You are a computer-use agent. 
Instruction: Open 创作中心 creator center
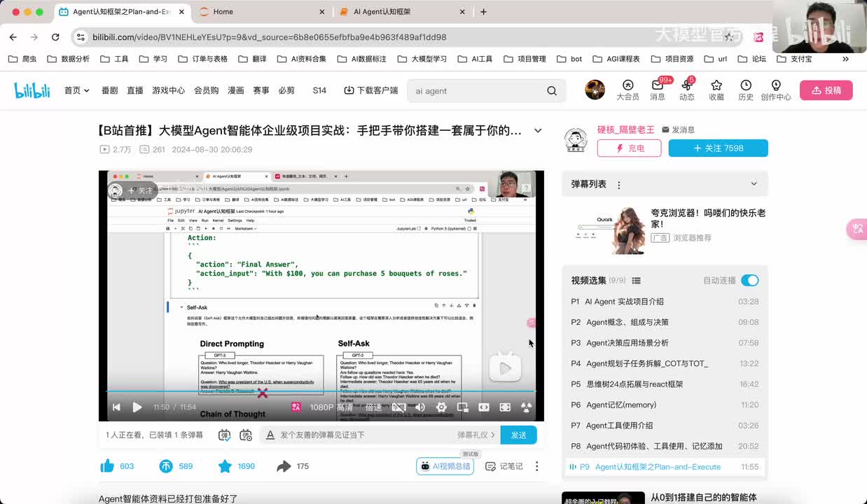click(x=776, y=90)
